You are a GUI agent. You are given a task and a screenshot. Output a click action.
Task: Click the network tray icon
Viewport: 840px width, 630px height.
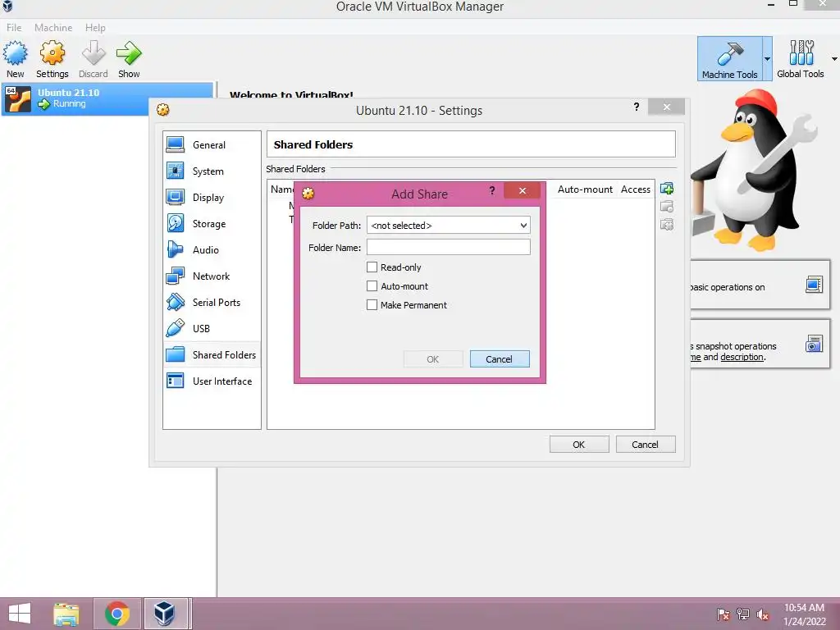pyautogui.click(x=743, y=614)
